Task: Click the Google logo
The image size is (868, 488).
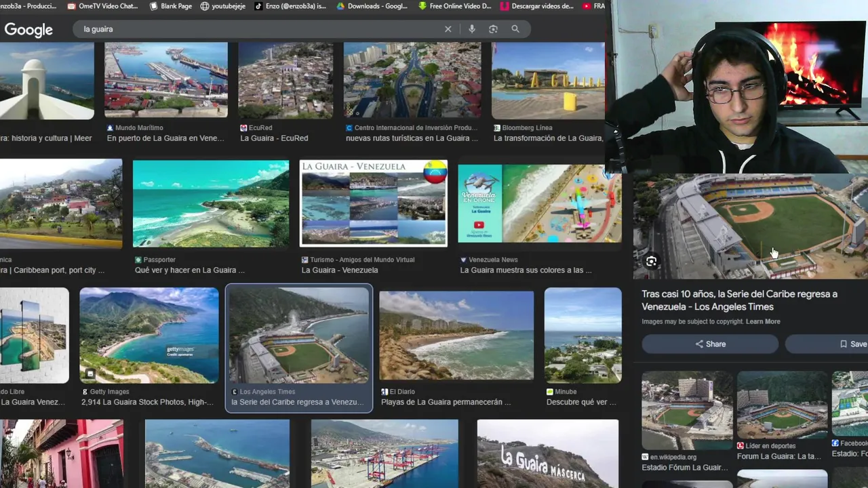Action: click(x=28, y=30)
